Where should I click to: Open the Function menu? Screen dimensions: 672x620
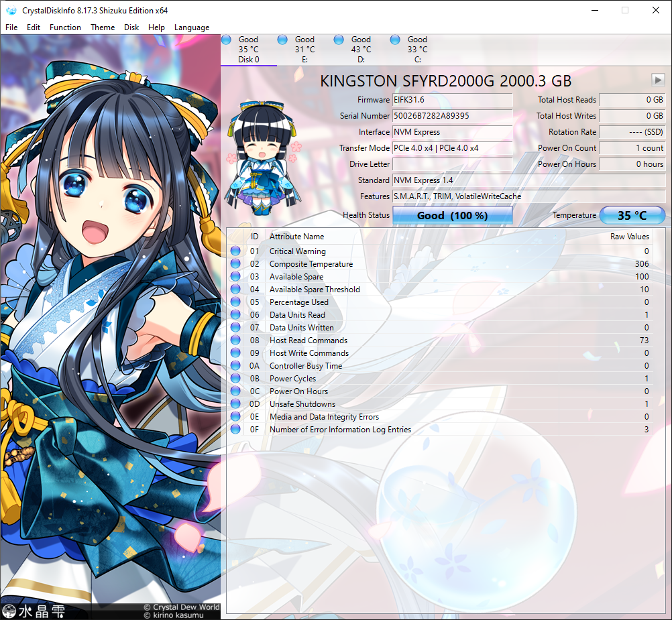(x=65, y=27)
